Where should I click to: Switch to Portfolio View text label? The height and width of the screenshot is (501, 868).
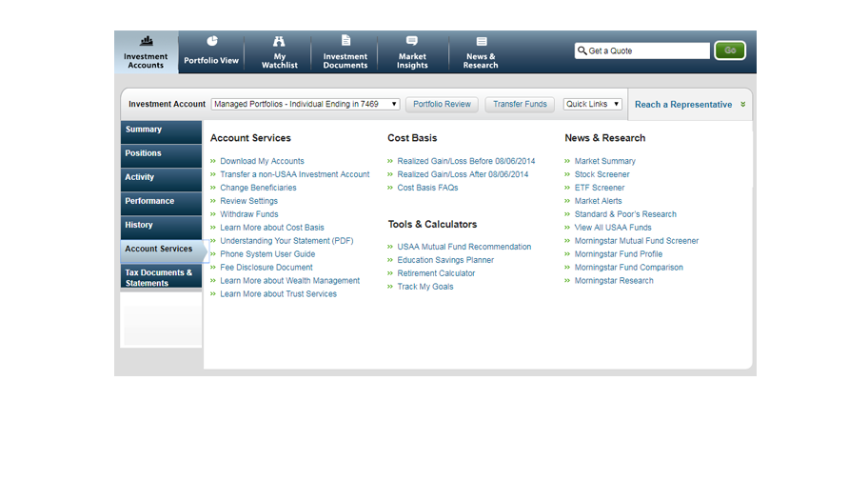pyautogui.click(x=211, y=60)
